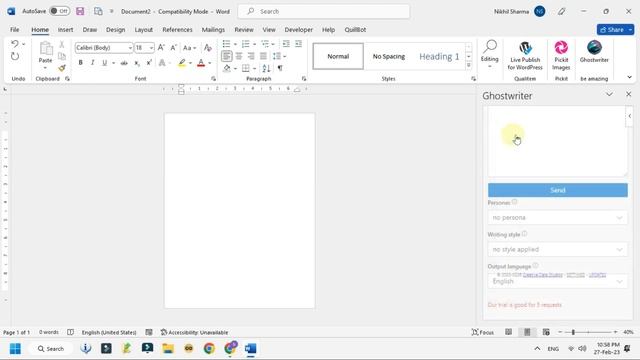The width and height of the screenshot is (640, 360).
Task: Click the Ghostwriter prompt text box
Action: pos(558,142)
